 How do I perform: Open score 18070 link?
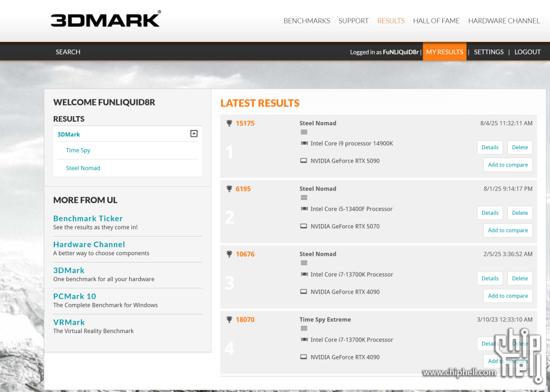245,320
